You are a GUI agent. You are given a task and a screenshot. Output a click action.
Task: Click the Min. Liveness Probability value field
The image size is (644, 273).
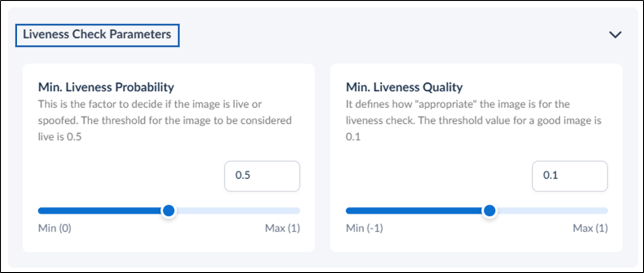(262, 176)
